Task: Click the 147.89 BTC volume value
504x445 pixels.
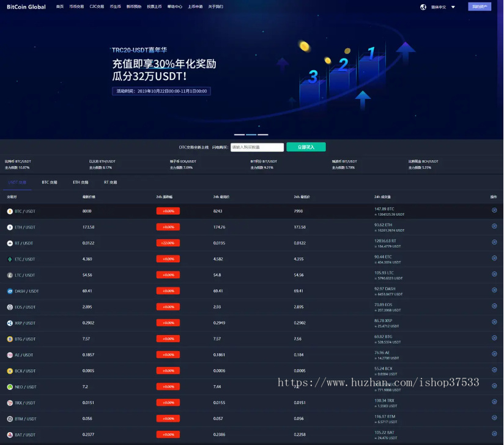Action: point(384,209)
